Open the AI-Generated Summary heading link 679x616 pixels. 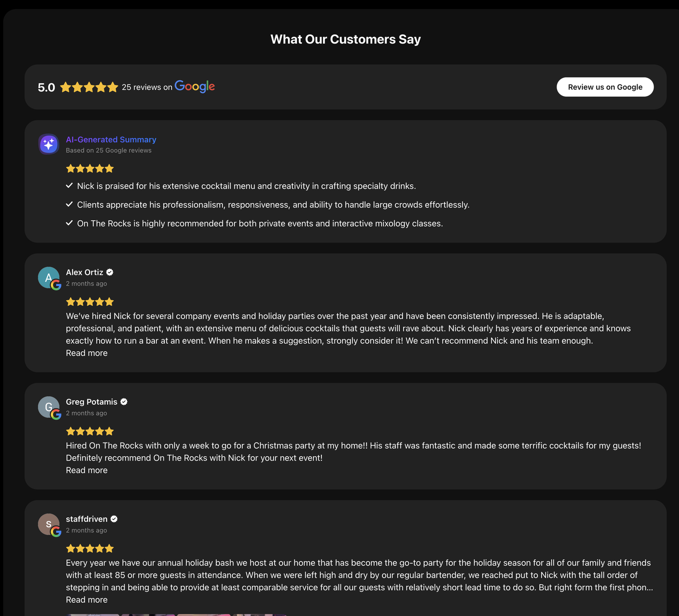point(111,140)
